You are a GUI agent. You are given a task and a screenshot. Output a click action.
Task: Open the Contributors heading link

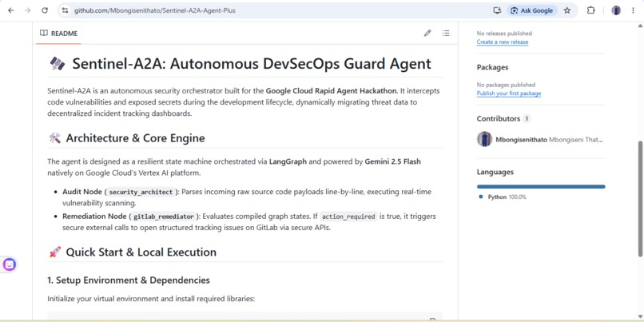tap(499, 119)
